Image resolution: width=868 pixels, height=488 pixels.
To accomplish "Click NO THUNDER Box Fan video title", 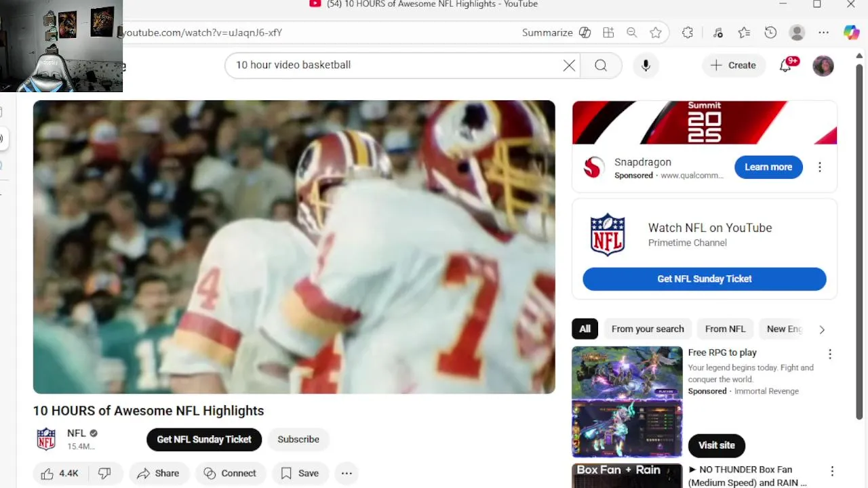I will 747,476.
